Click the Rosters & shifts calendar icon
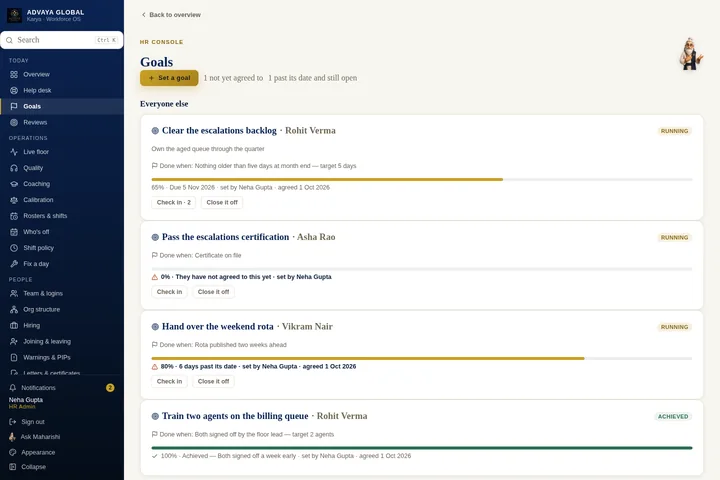This screenshot has width=720, height=480. [14, 216]
